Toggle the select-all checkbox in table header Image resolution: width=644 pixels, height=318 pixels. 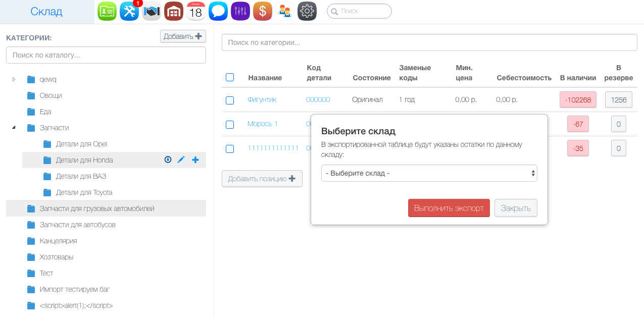coord(230,77)
